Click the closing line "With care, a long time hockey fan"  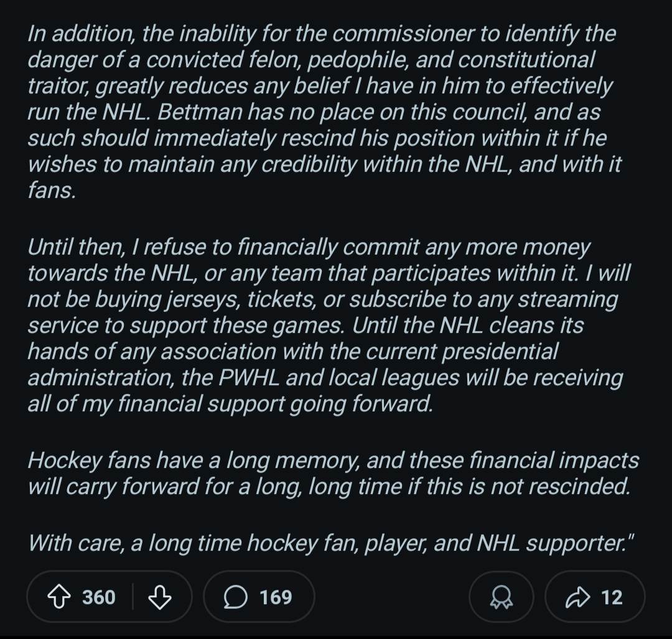(331, 543)
